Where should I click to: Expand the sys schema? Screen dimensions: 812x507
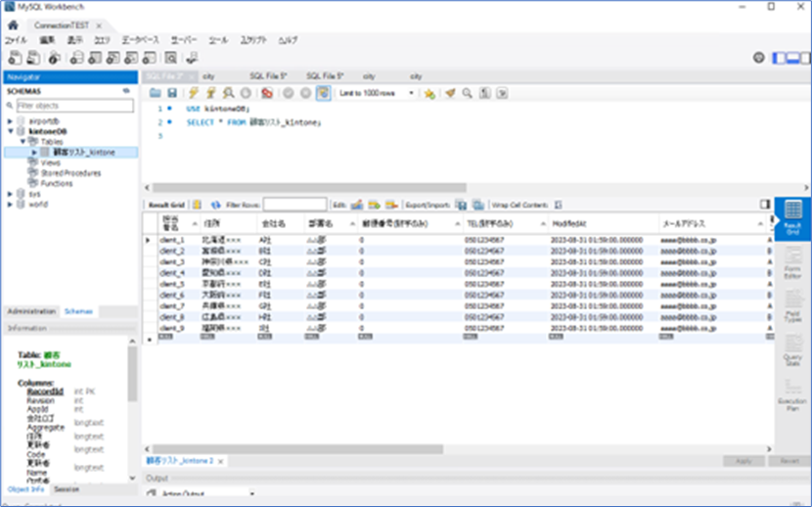click(10, 194)
